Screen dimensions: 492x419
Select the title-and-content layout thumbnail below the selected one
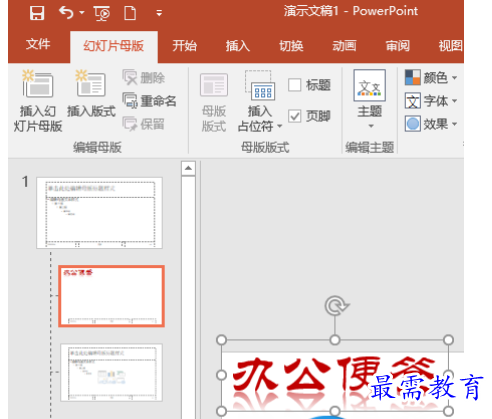point(111,372)
